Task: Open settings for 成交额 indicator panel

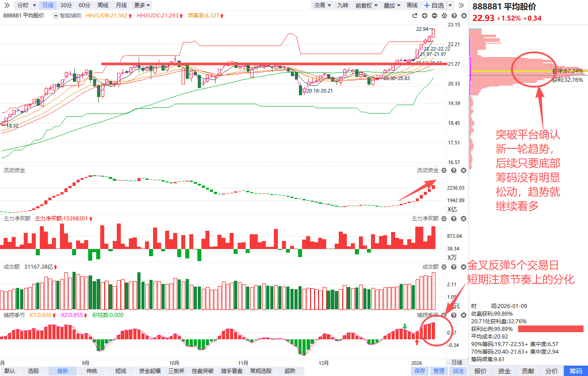Action: click(444, 267)
